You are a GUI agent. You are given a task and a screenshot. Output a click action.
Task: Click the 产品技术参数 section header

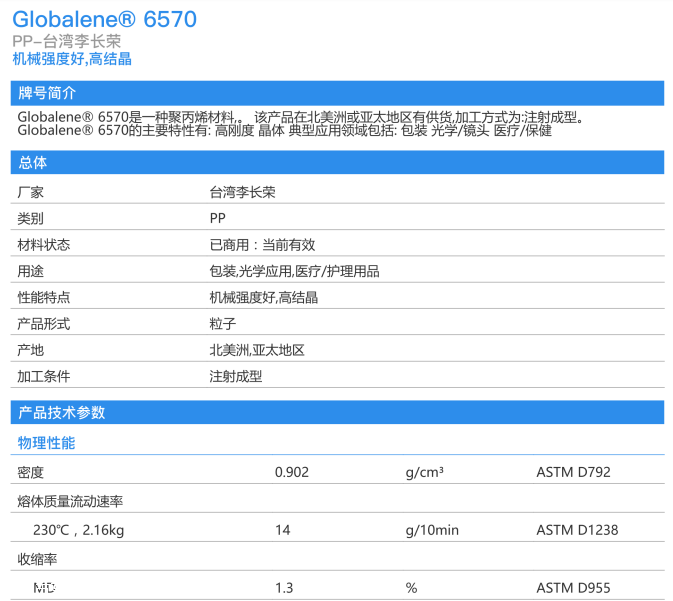point(337,413)
